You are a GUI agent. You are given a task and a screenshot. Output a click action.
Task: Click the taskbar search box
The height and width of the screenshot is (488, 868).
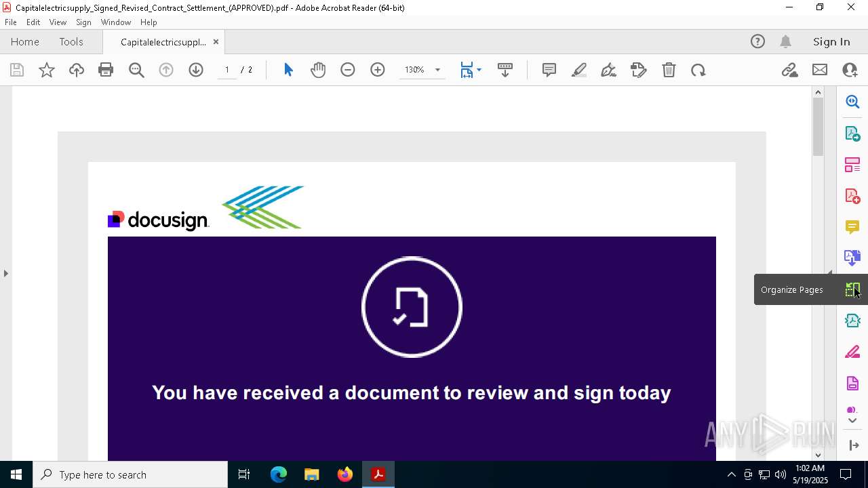coord(130,474)
